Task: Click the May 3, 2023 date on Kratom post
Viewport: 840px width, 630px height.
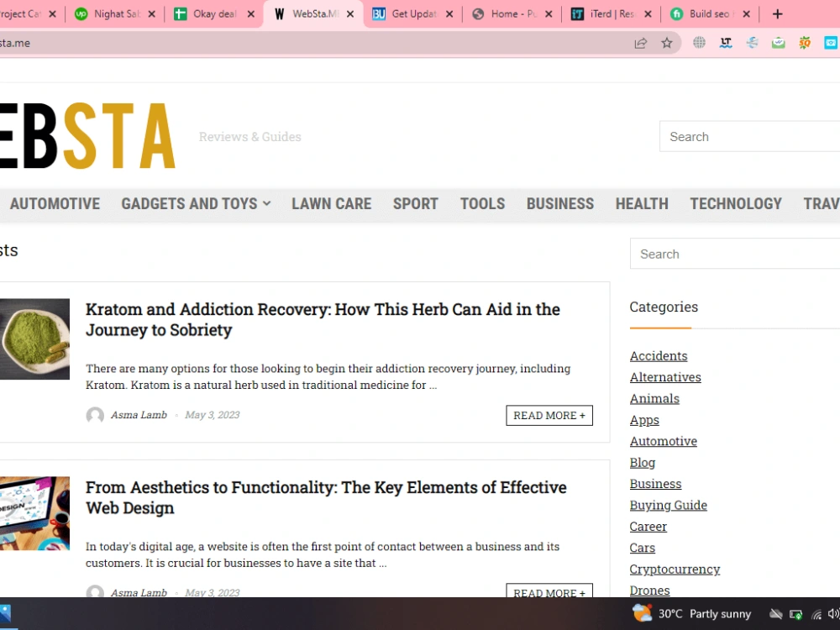Action: point(213,415)
